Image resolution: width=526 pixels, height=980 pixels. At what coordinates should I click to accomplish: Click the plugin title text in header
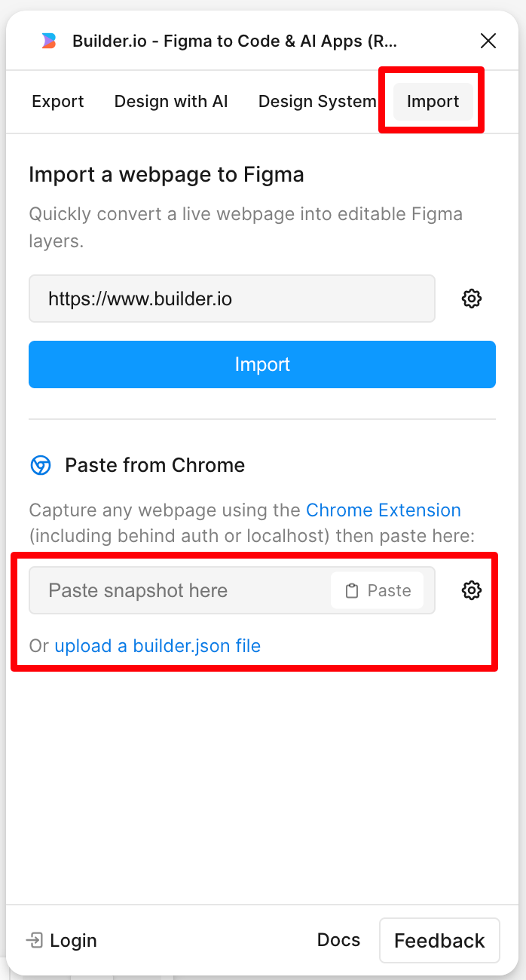click(x=234, y=41)
